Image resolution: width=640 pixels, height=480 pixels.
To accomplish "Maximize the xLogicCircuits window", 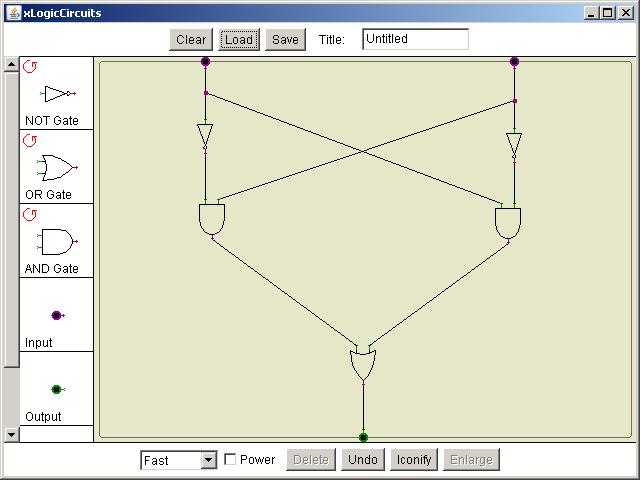I will [x=608, y=13].
